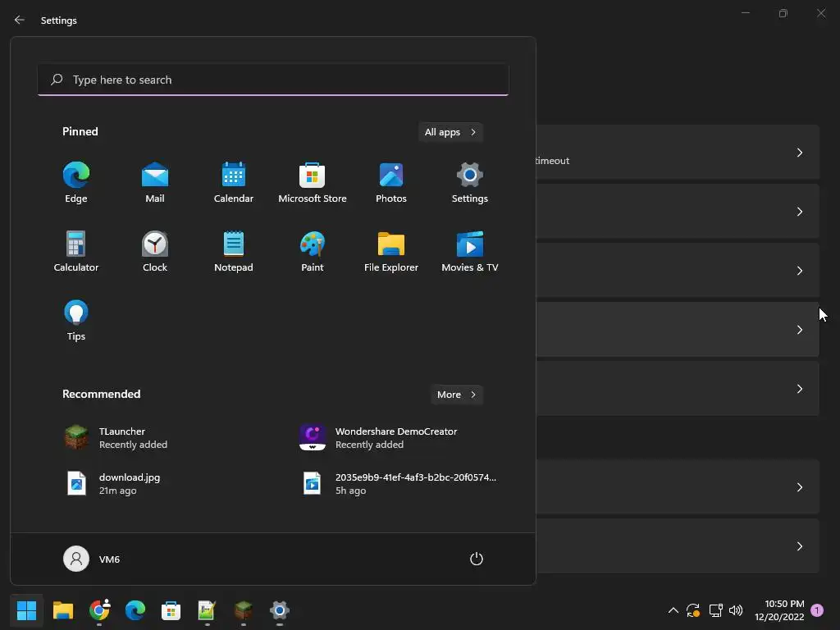Go back using Settings back arrow
The width and height of the screenshot is (840, 630).
tap(20, 20)
